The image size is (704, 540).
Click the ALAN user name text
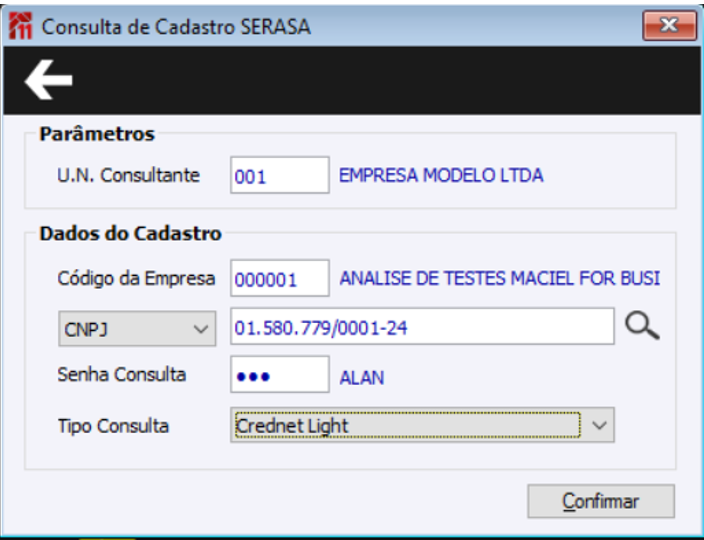(x=362, y=377)
